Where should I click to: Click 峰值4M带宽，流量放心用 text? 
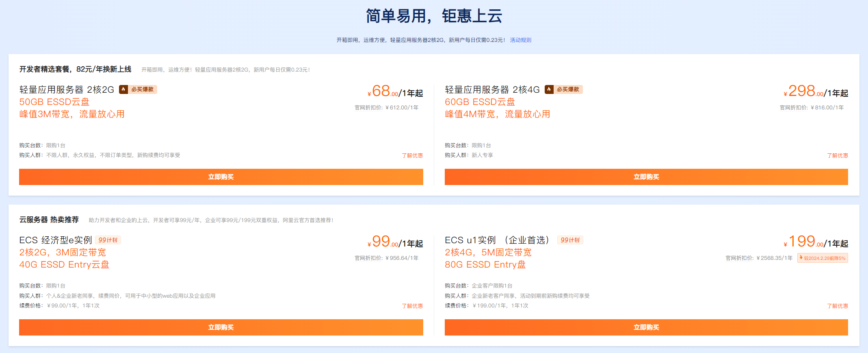pyautogui.click(x=498, y=114)
